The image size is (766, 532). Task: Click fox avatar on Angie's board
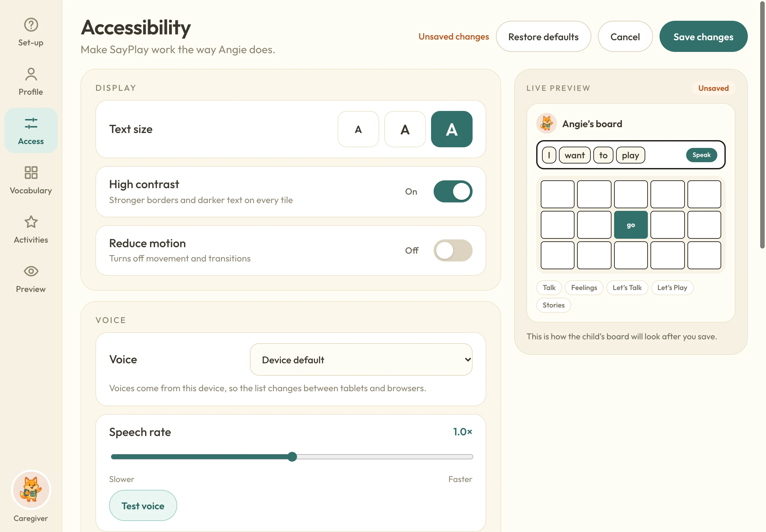546,124
